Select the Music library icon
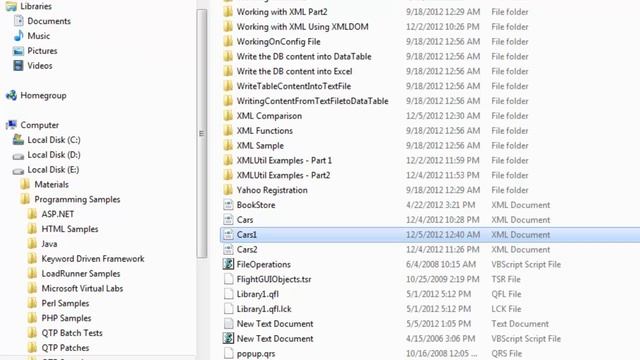The image size is (640, 360). click(18, 36)
